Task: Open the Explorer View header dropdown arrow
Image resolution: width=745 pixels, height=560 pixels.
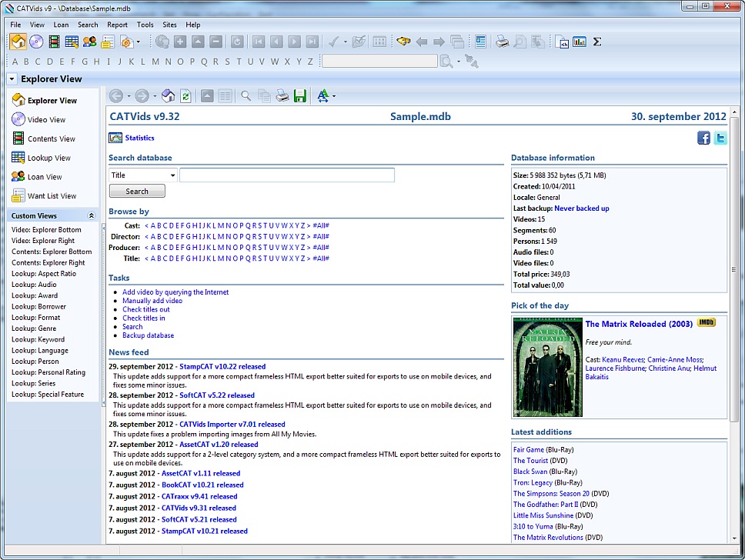Action: click(x=12, y=79)
